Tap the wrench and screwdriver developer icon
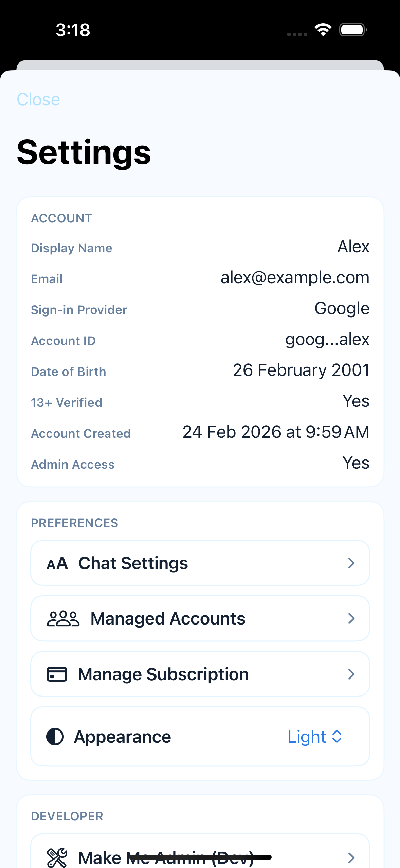This screenshot has height=868, width=400. 57,857
